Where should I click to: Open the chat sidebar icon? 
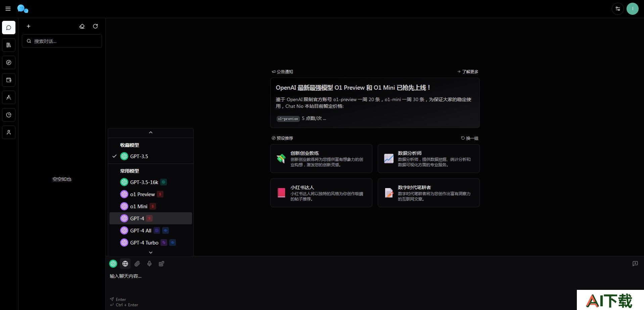9,28
